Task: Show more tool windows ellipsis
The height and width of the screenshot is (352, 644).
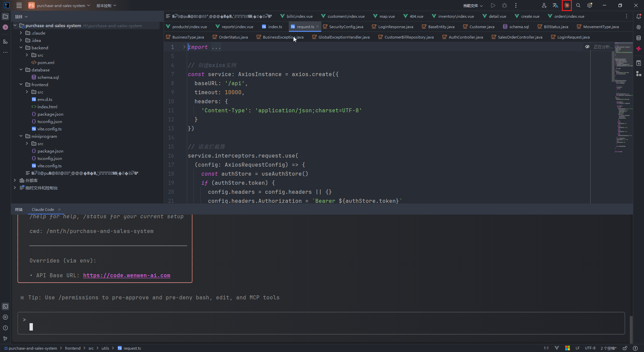Action: click(5, 52)
